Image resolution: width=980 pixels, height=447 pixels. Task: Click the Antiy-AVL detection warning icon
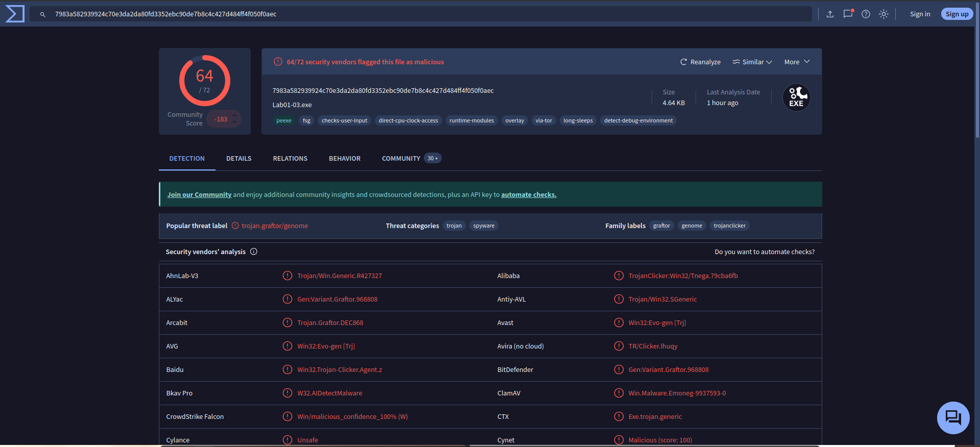[x=618, y=299]
